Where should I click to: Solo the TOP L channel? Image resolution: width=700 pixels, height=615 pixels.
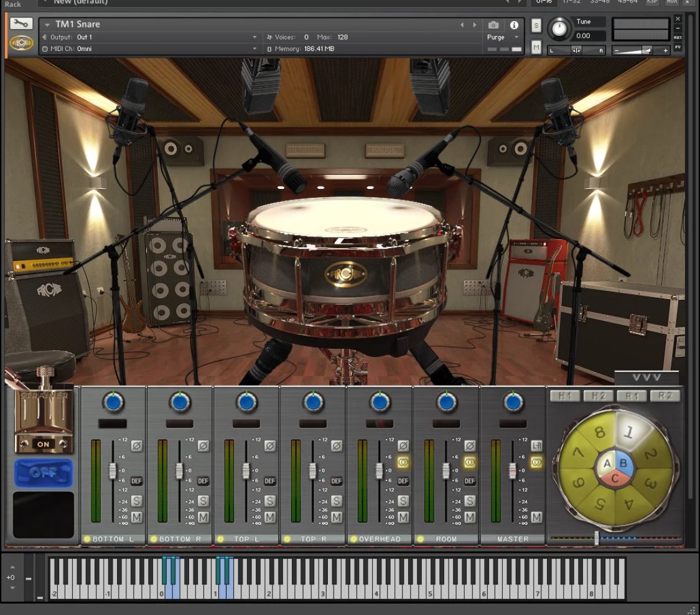tap(269, 501)
